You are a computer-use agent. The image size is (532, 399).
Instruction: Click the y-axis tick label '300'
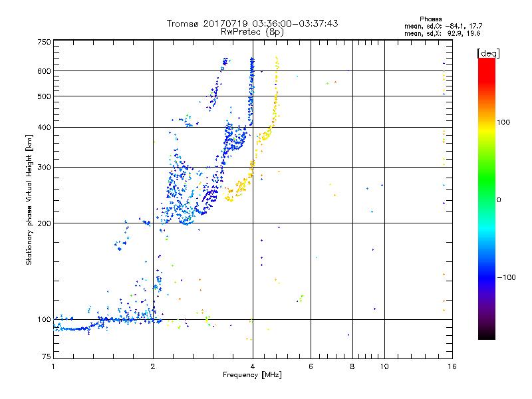45,168
